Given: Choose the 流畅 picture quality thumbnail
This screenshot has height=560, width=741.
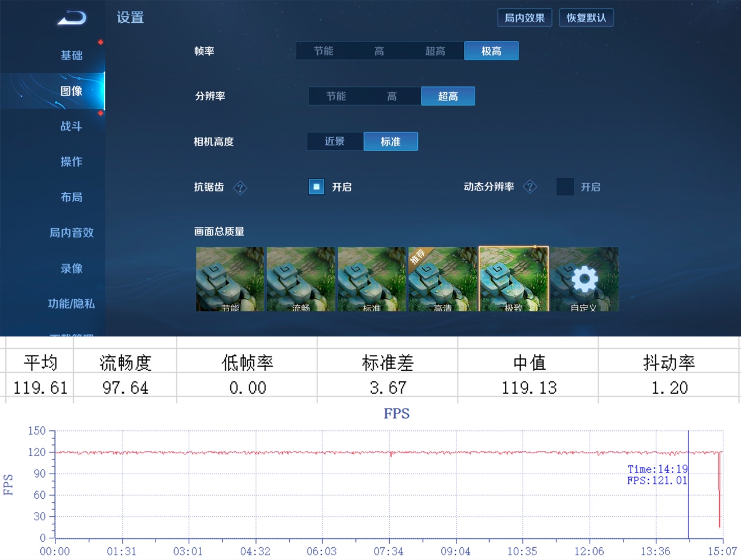Looking at the screenshot, I should [x=300, y=279].
